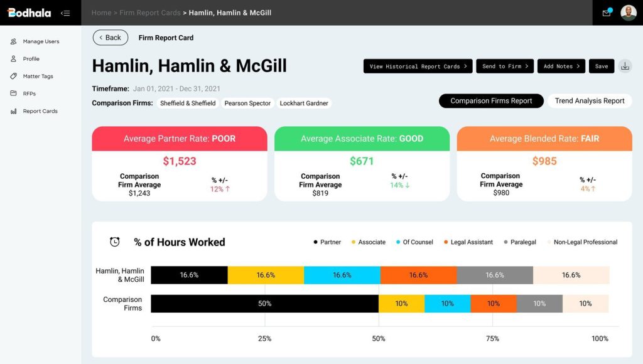Click the $1,243 comparison firm average
Viewport: 643px width, 364px height.
pos(139,193)
